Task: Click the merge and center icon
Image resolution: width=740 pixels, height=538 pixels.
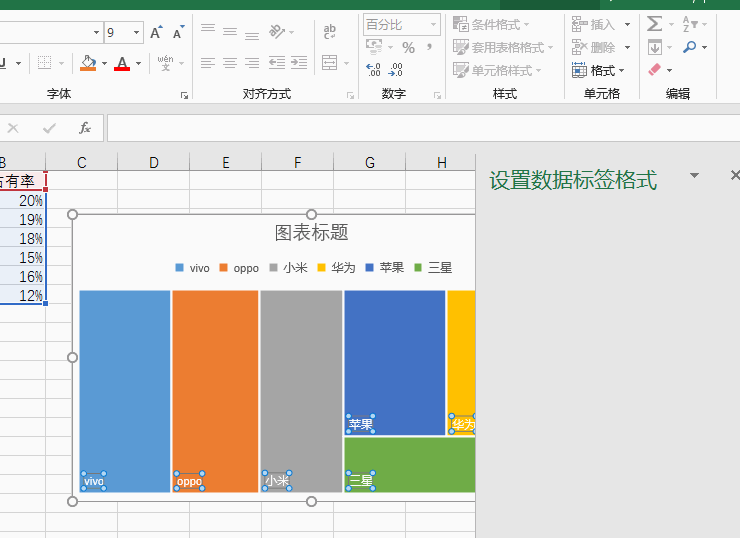Action: (329, 63)
